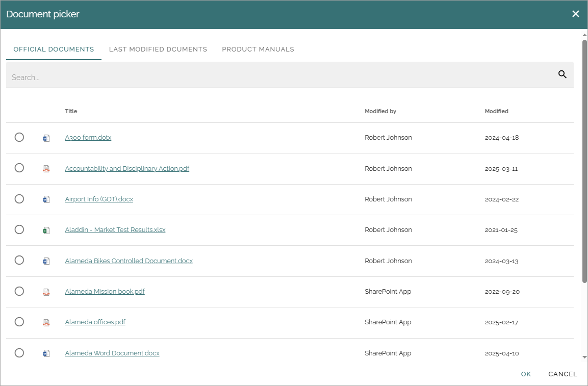Switch to Official Documents tab
This screenshot has height=386, width=588.
tap(54, 49)
